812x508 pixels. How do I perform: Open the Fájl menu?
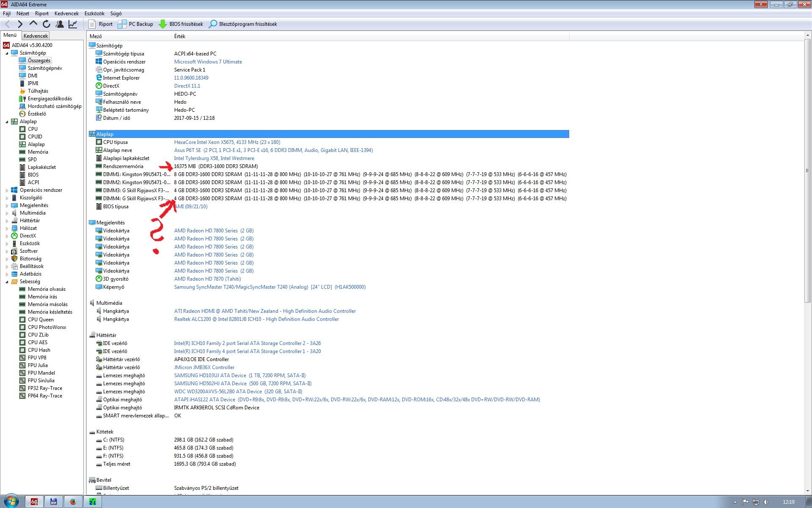coord(7,13)
